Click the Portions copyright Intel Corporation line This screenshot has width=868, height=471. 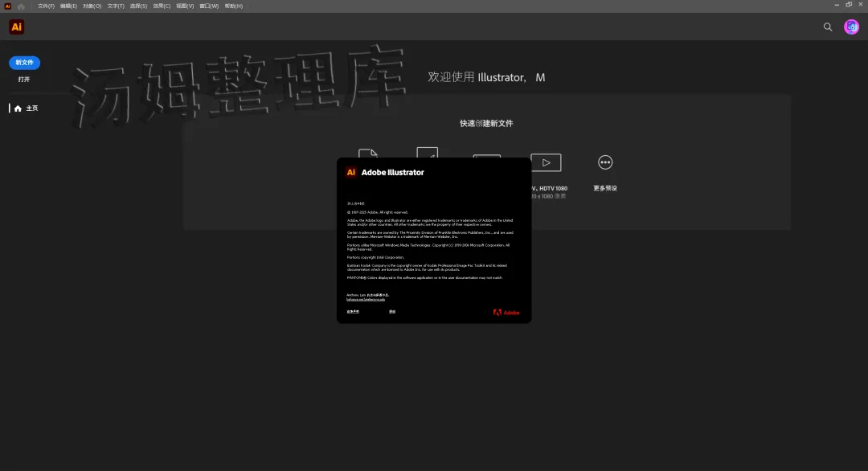(375, 257)
